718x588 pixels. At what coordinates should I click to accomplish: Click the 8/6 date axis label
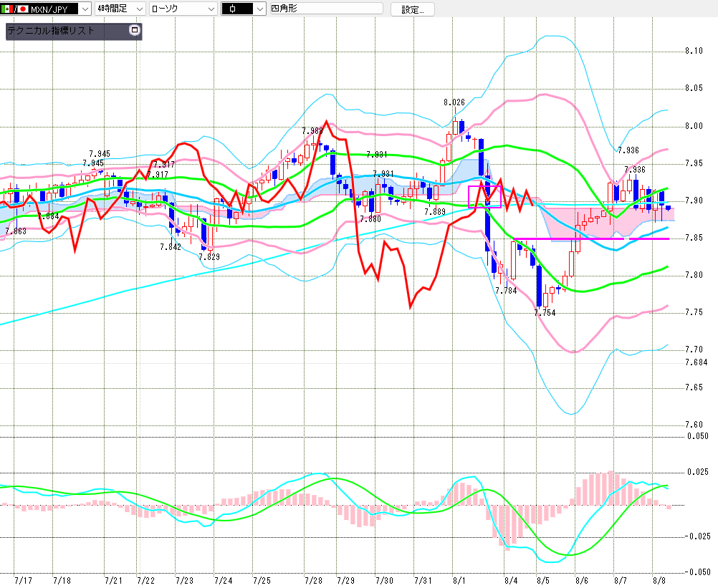(x=582, y=581)
